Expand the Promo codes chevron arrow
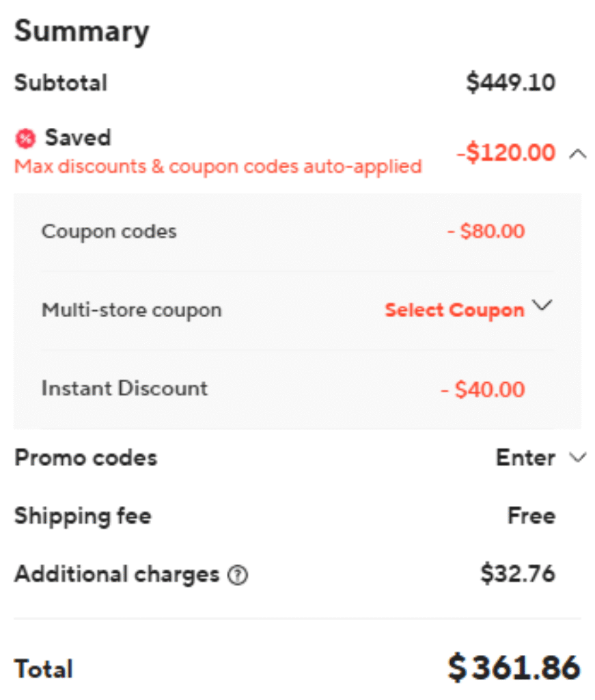595x700 pixels. 577,457
